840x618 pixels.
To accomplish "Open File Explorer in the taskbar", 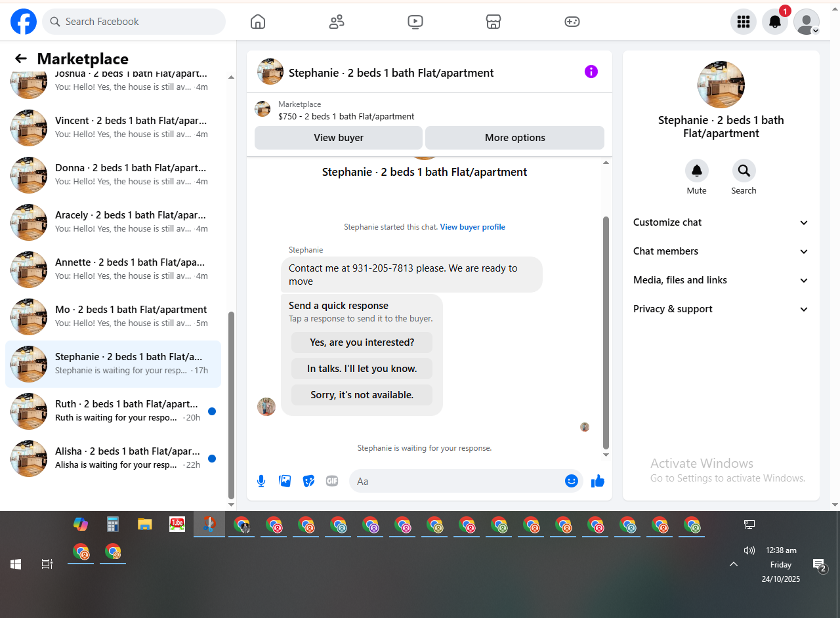I will (x=145, y=524).
